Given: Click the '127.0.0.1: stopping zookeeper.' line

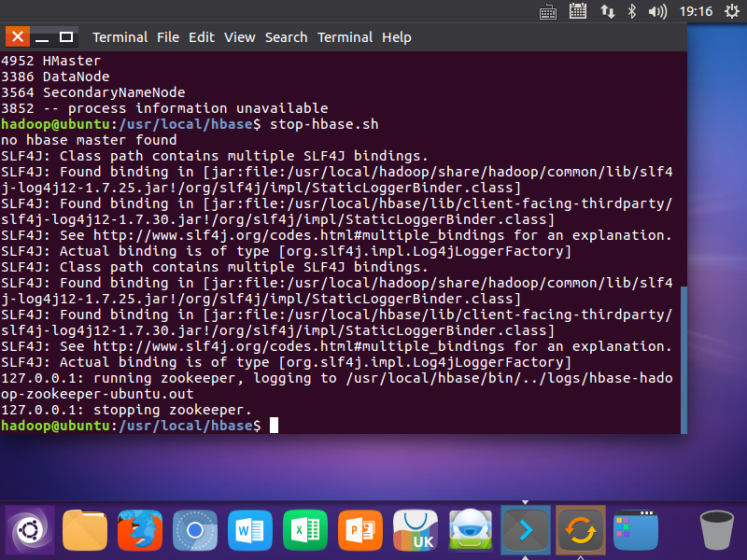Looking at the screenshot, I should [x=126, y=410].
